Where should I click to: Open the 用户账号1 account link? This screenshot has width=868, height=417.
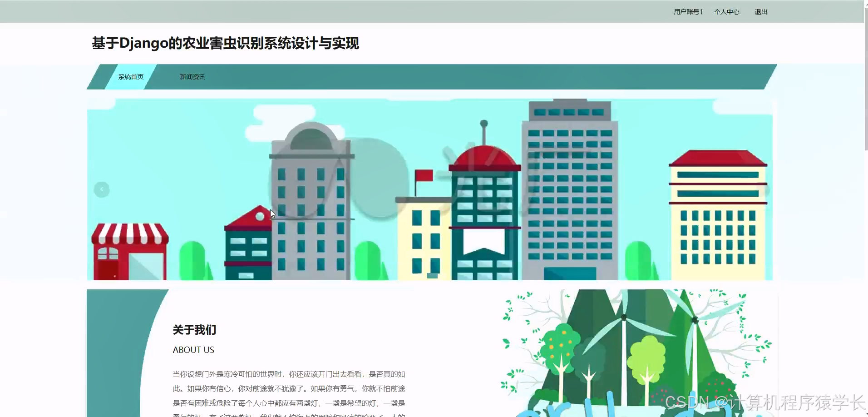688,12
